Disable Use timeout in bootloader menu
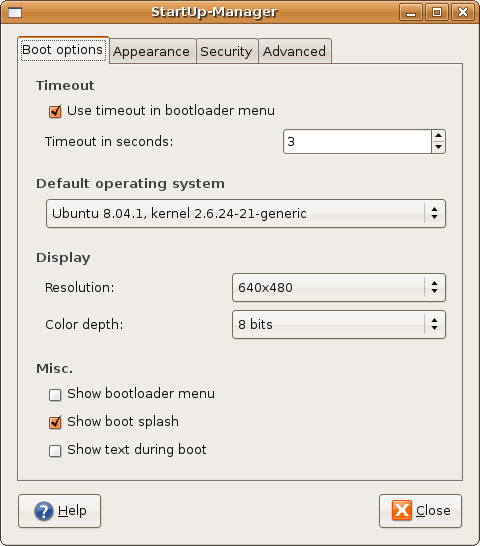Image resolution: width=480 pixels, height=546 pixels. point(55,111)
